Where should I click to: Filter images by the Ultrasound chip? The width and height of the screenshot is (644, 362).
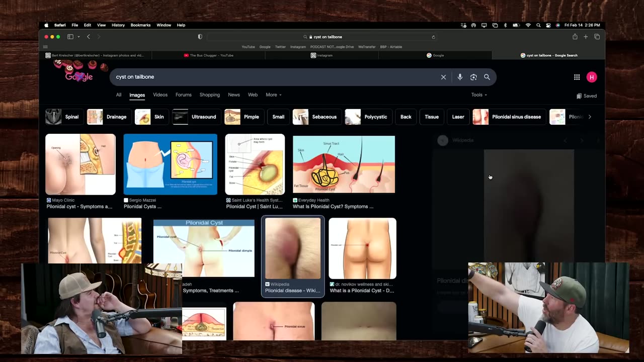196,117
